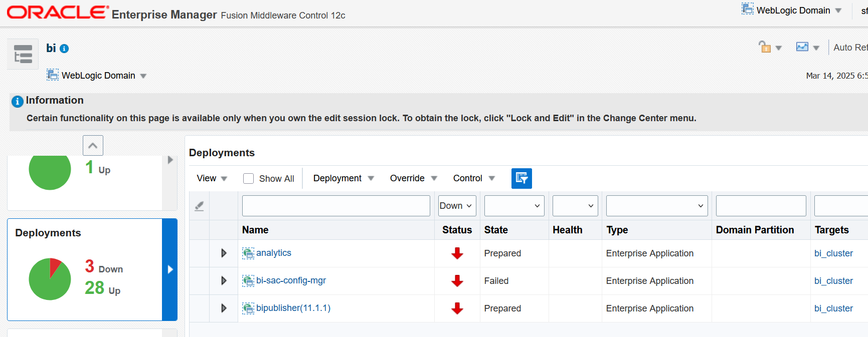Expand the bi-sac-config-mgr row
Image resolution: width=868 pixels, height=337 pixels.
tap(224, 281)
